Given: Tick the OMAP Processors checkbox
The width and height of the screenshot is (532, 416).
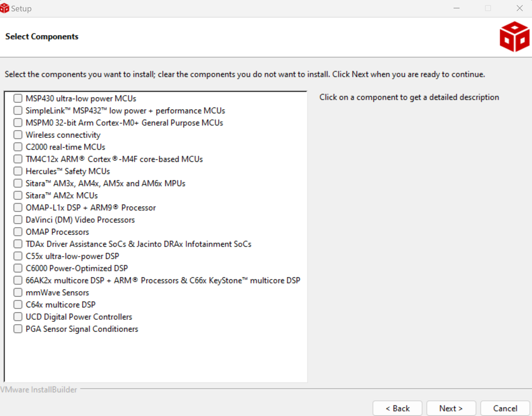Looking at the screenshot, I should pos(18,232).
